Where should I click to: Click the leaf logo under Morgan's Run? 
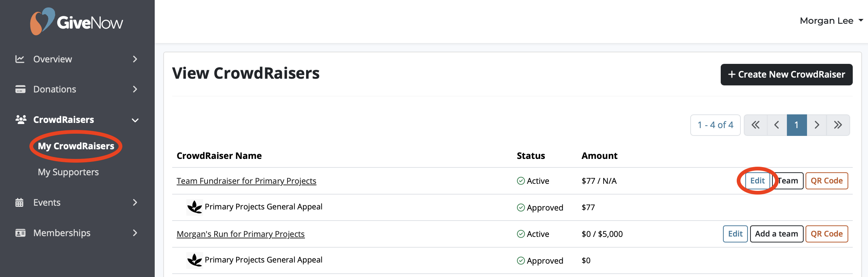tap(195, 260)
